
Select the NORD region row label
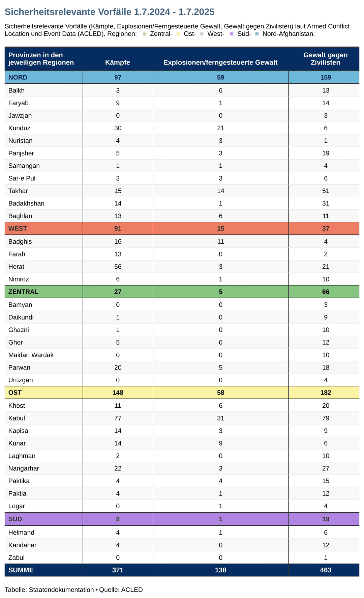click(18, 78)
